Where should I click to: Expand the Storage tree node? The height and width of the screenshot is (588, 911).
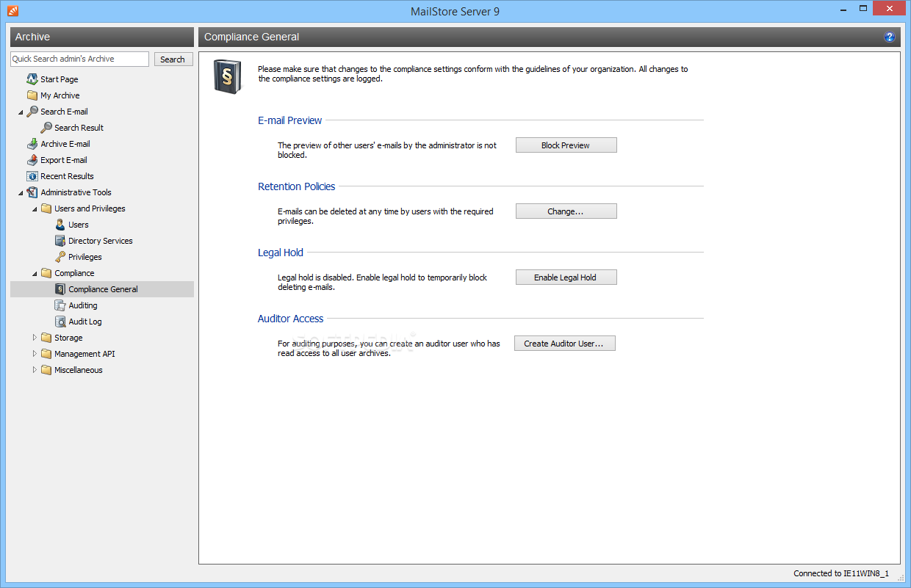[x=35, y=338]
